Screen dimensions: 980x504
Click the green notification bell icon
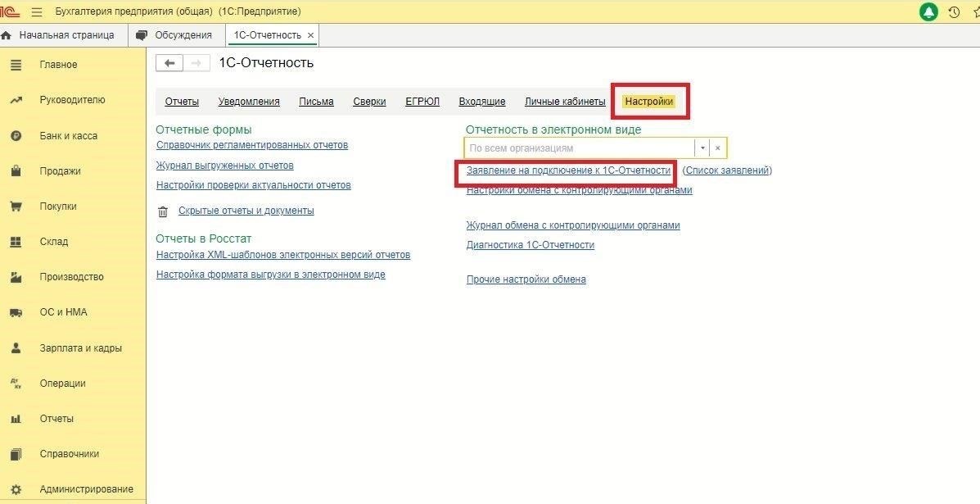pos(928,11)
